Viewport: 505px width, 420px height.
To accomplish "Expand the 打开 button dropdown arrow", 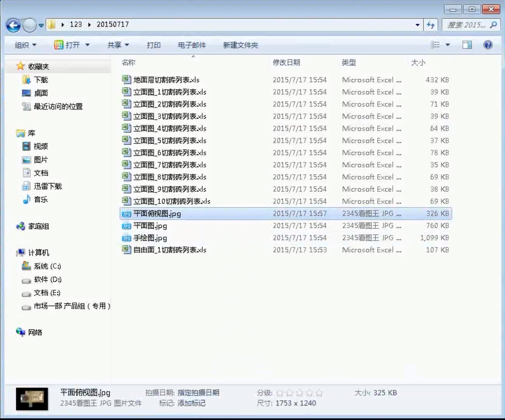I will click(87, 45).
